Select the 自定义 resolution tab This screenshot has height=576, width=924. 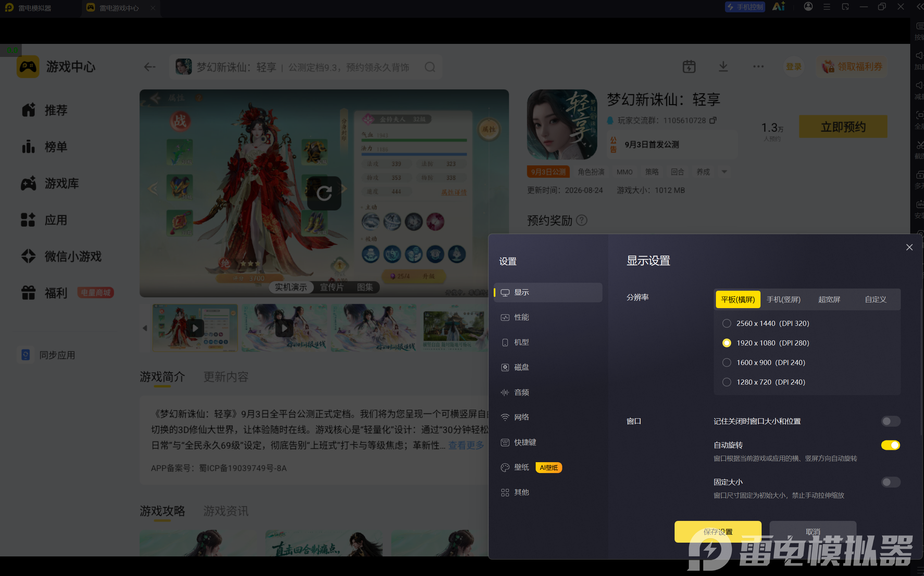(x=875, y=299)
